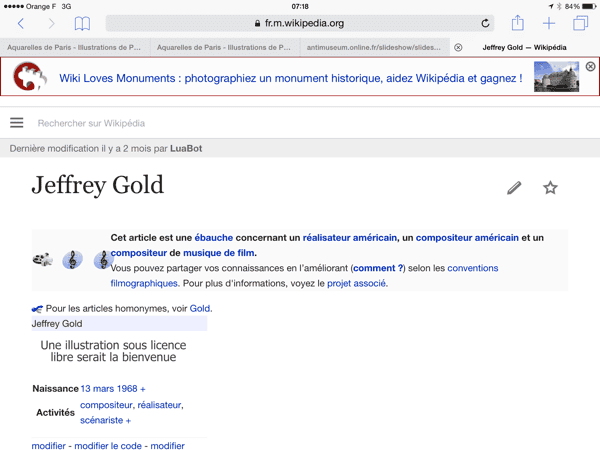Open the scénariste activity link
Viewport: 600px width, 450px height.
[x=101, y=421]
